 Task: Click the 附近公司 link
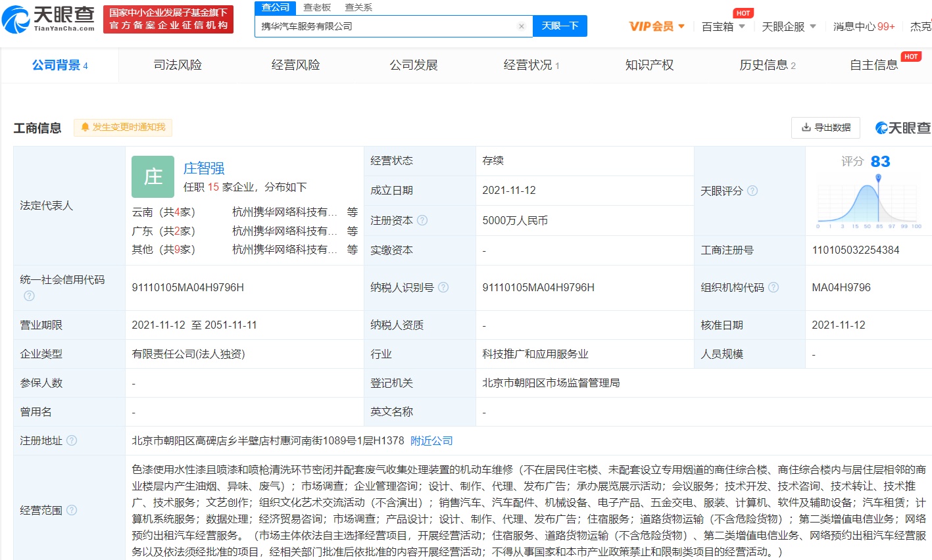point(431,440)
